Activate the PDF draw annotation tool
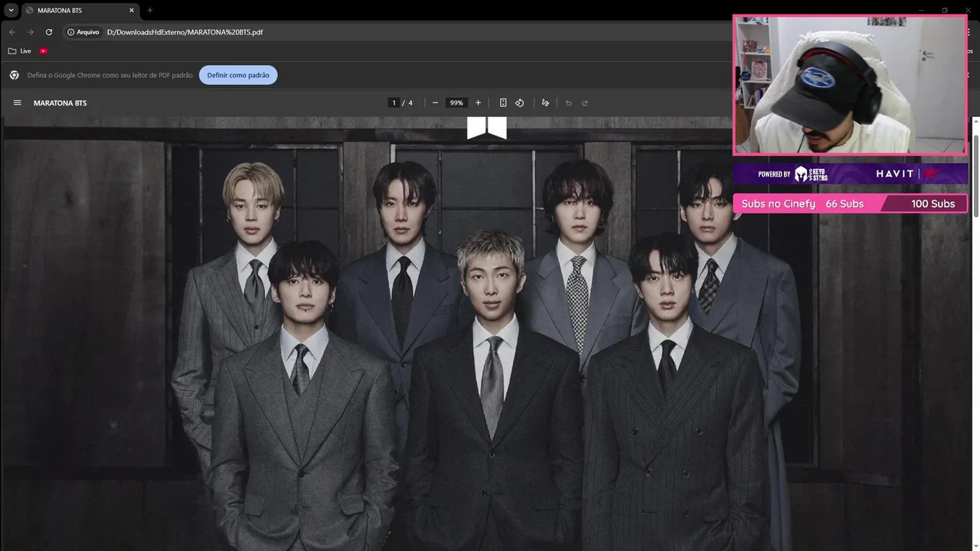Screen dimensions: 980x551 tap(545, 103)
